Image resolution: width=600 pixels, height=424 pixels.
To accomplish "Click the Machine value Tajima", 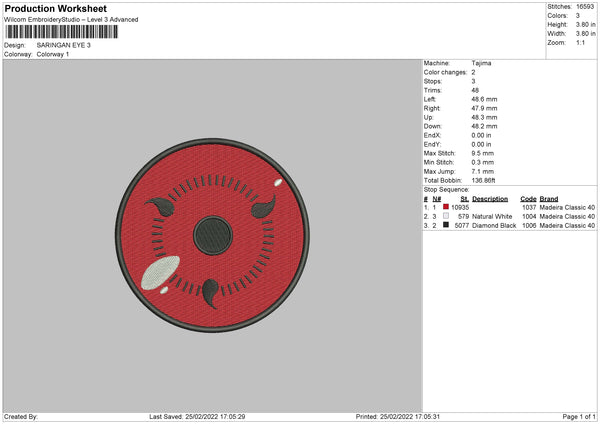I will click(x=481, y=63).
